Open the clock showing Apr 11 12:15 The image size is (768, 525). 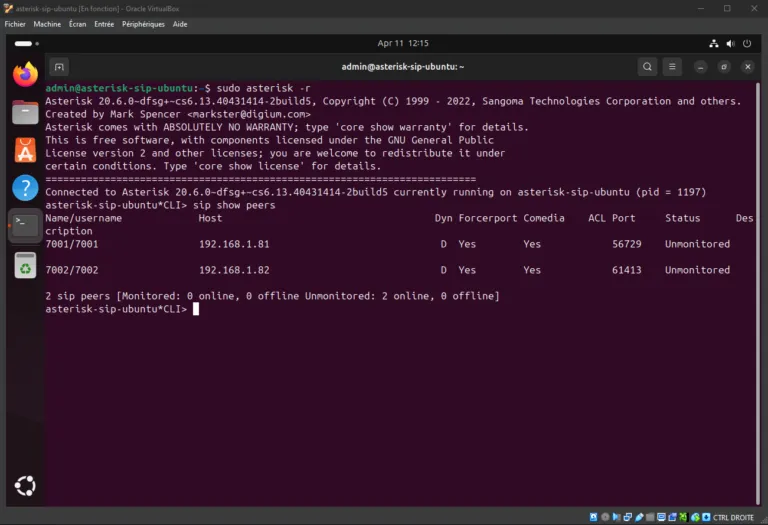click(403, 43)
